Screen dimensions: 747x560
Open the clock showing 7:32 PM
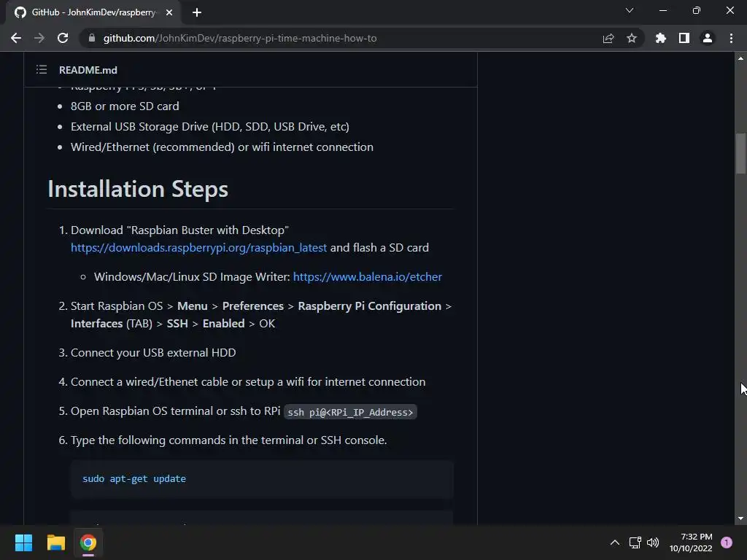coord(691,542)
